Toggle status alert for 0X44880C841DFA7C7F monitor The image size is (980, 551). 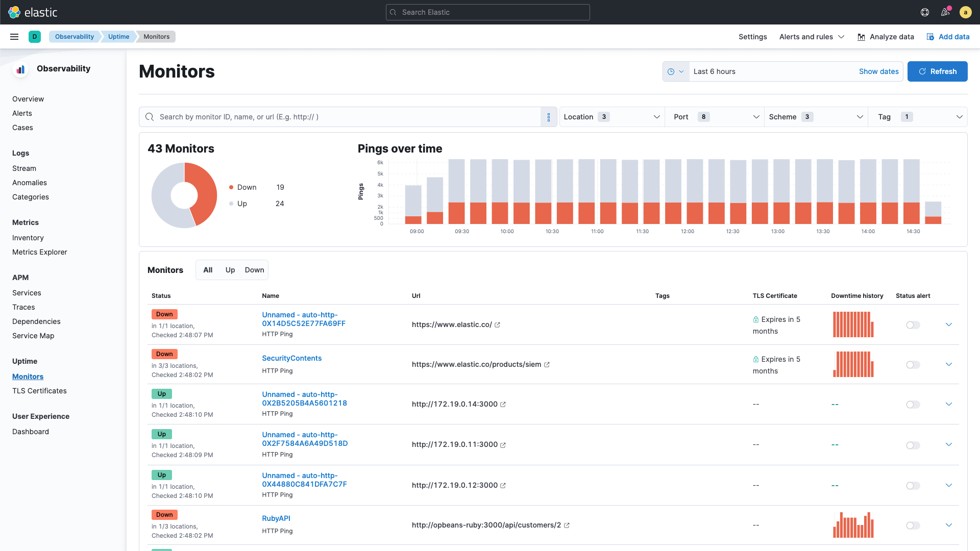(913, 486)
